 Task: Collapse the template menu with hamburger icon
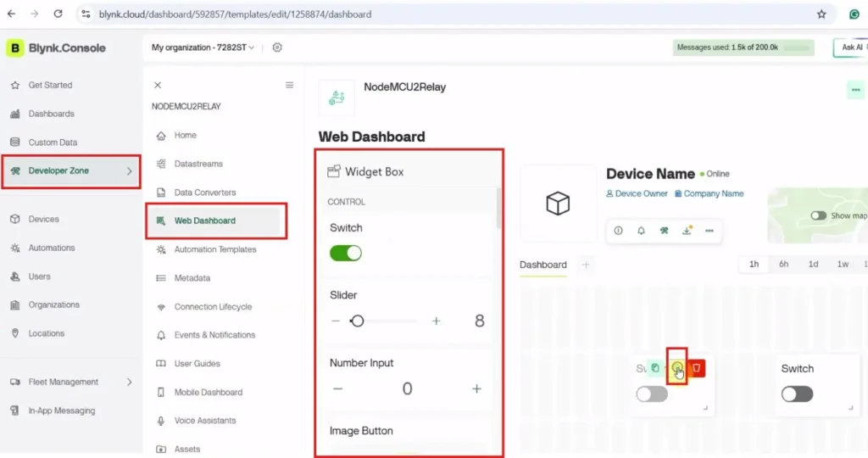pos(290,86)
